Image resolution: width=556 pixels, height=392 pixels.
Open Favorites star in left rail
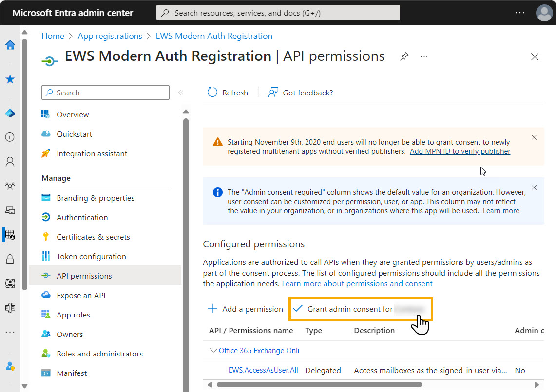point(10,79)
